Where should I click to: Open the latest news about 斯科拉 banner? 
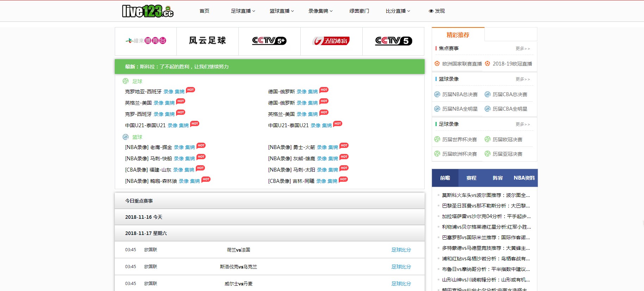[x=270, y=67]
